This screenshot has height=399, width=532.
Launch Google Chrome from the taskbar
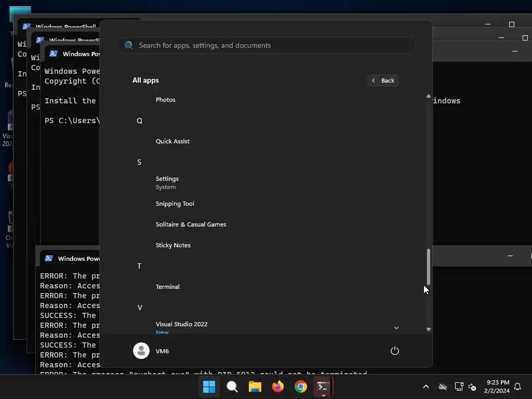coord(301,387)
